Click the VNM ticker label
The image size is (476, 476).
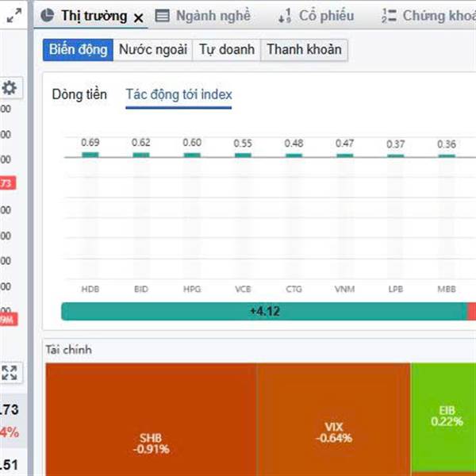coord(345,289)
